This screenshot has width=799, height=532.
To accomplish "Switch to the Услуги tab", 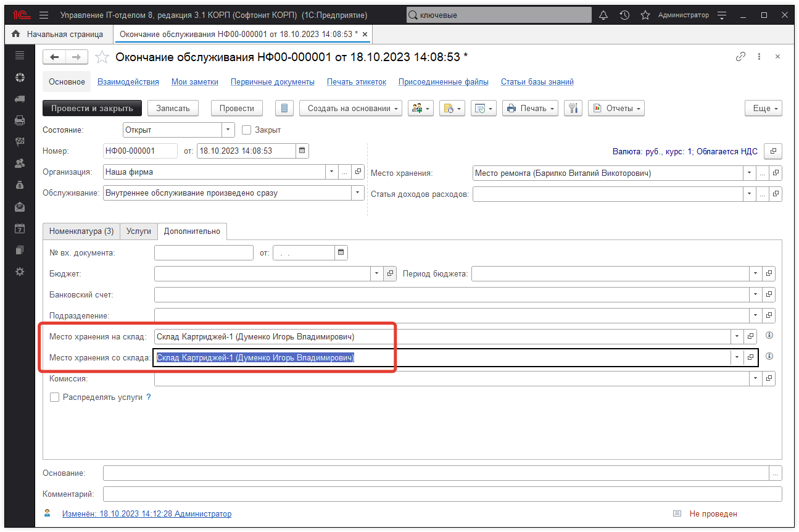I will point(138,231).
